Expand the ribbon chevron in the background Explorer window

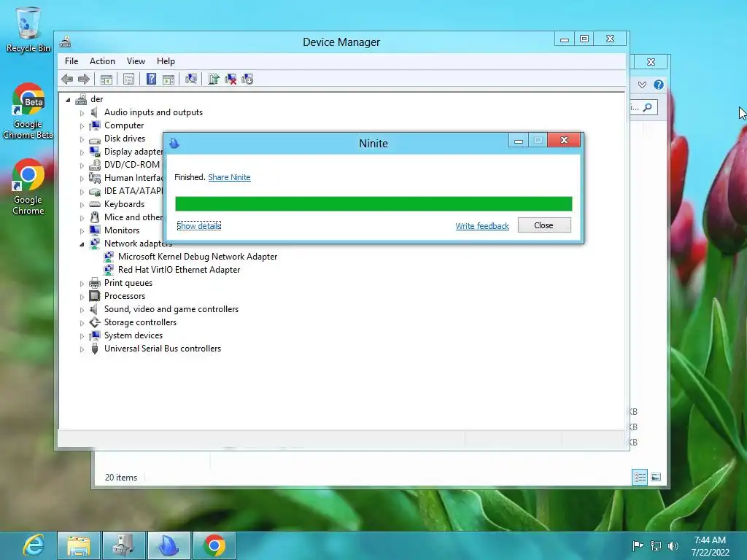pos(642,85)
